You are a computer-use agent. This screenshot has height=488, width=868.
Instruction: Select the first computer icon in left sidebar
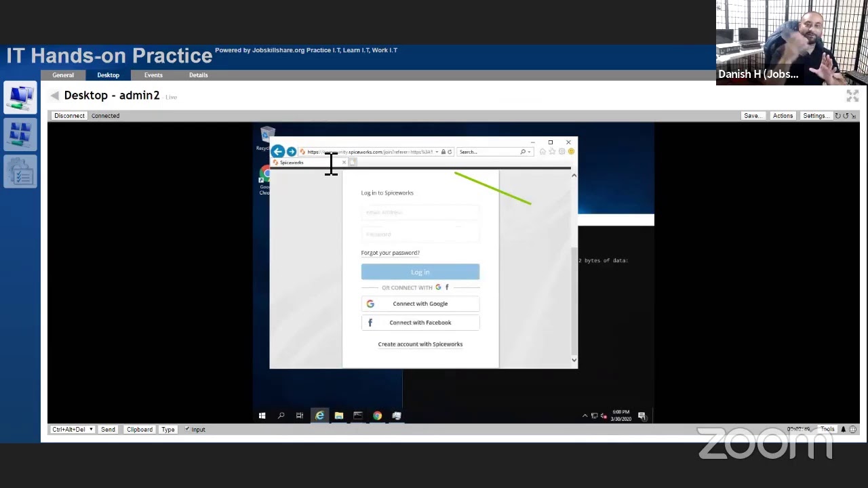20,99
